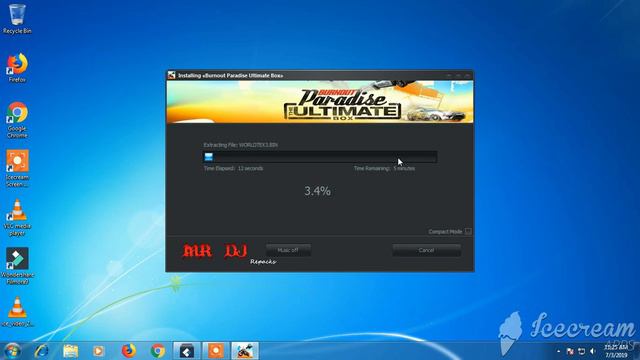Enable the Compact Mode checkbox
This screenshot has height=360, width=640.
click(468, 231)
